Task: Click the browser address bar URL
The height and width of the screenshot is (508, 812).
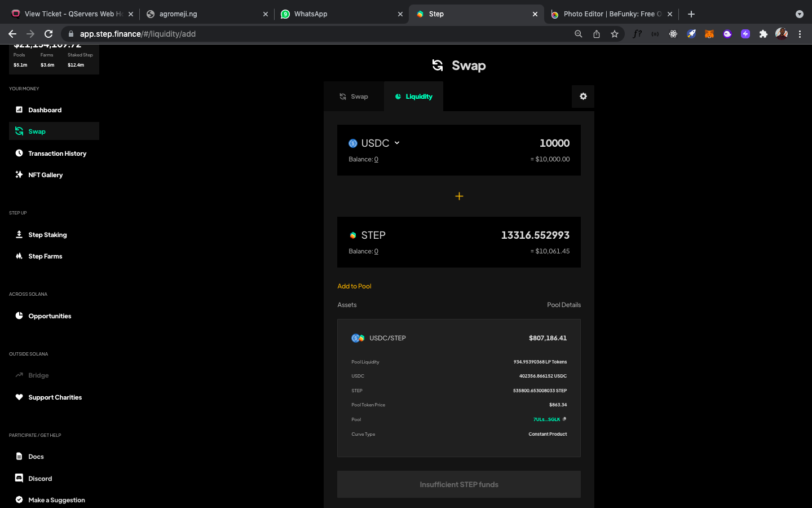Action: click(x=138, y=34)
